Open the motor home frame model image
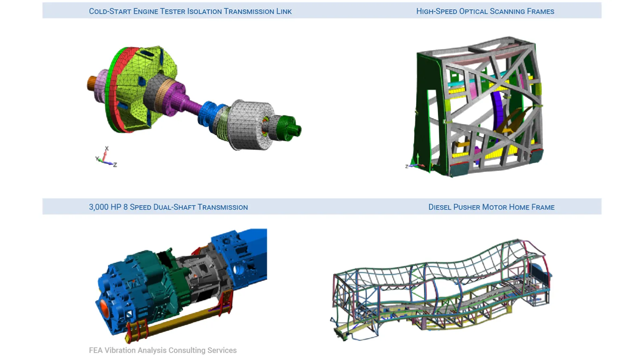 point(442,289)
